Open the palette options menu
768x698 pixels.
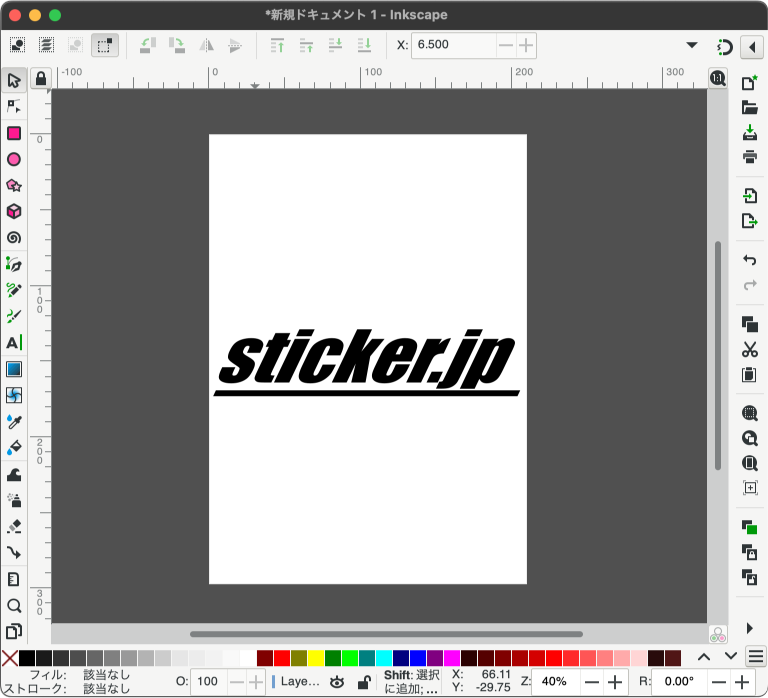click(756, 656)
